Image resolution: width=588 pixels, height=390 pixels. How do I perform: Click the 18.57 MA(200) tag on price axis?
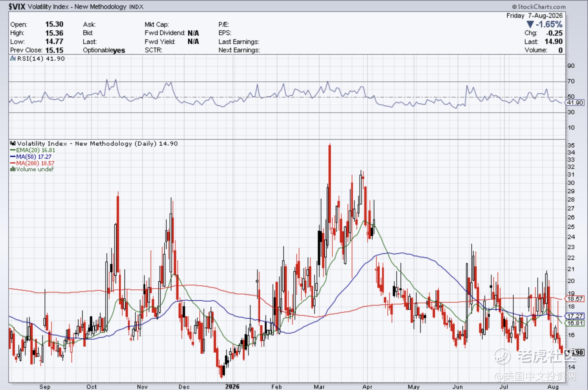(x=575, y=299)
